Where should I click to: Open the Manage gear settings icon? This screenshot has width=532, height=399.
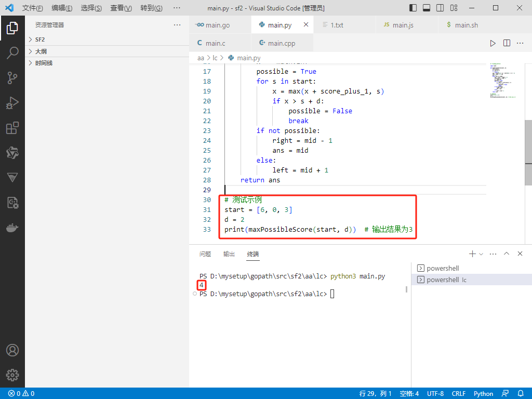point(12,375)
